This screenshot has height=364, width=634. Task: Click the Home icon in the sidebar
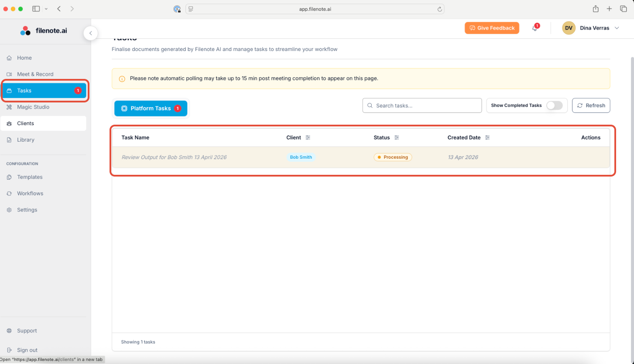pyautogui.click(x=9, y=58)
